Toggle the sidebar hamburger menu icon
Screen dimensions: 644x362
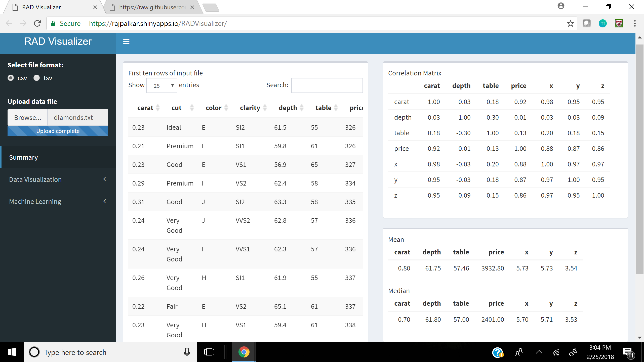[x=126, y=41]
